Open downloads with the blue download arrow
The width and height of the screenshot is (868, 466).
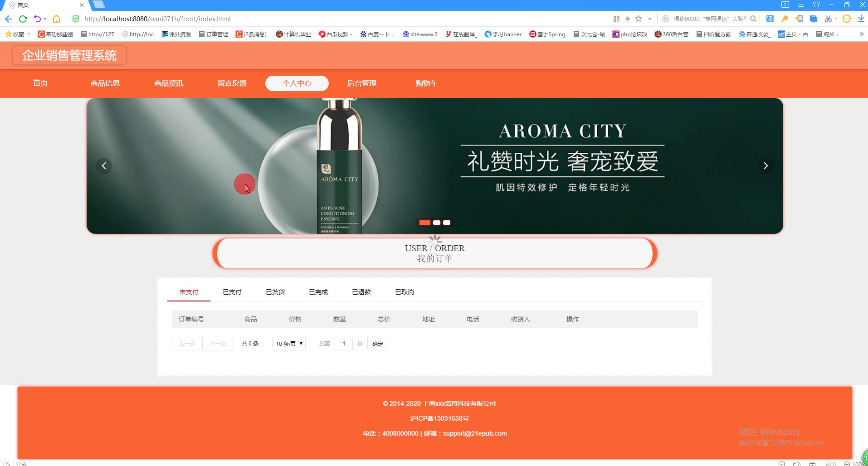coord(861,19)
